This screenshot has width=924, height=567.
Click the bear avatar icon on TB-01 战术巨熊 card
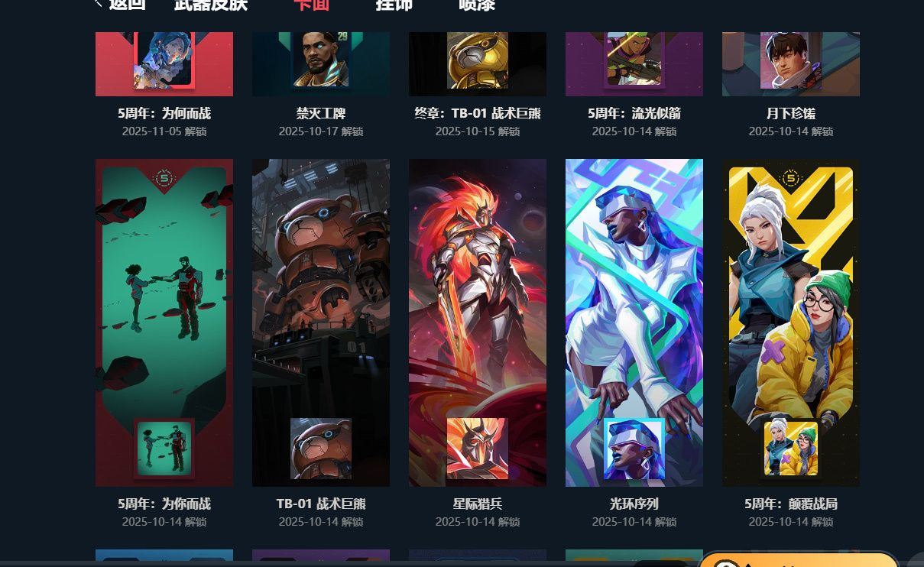(321, 449)
